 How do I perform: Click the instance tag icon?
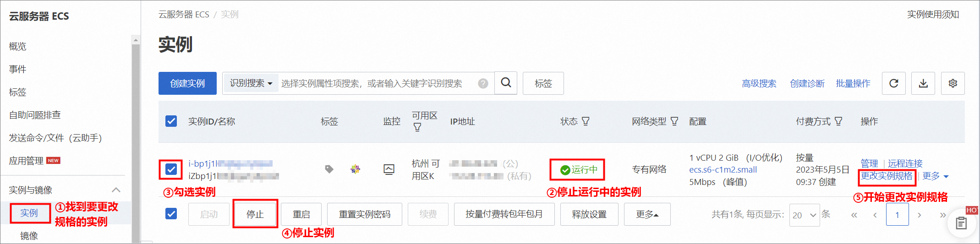click(329, 169)
